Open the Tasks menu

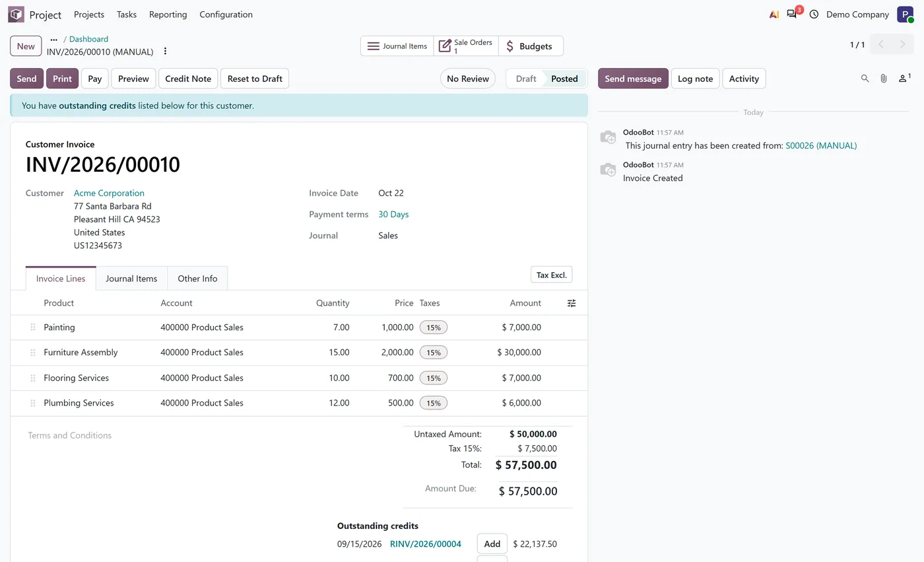(x=127, y=15)
